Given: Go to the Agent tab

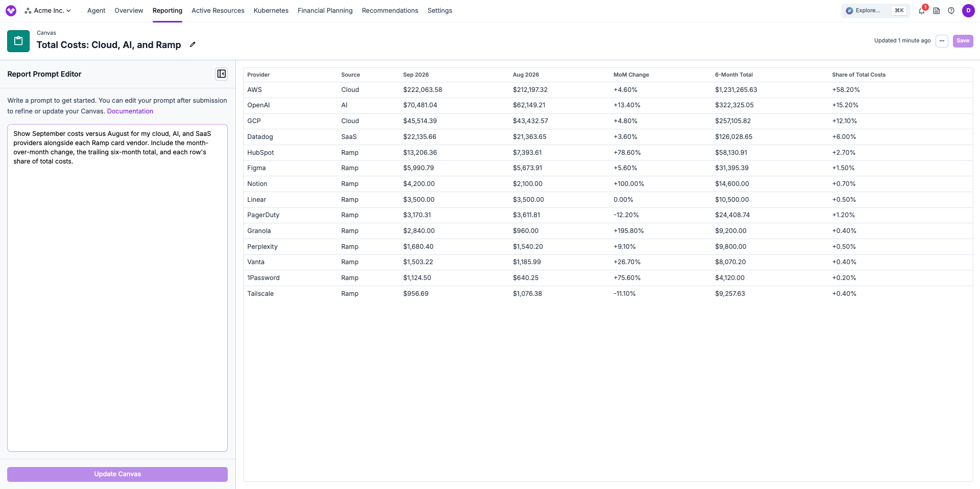Looking at the screenshot, I should pyautogui.click(x=96, y=10).
